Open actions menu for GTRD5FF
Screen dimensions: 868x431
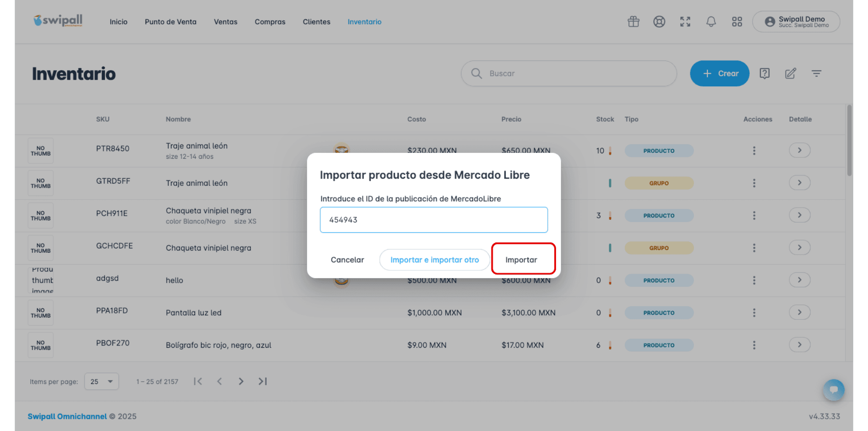[x=754, y=183]
